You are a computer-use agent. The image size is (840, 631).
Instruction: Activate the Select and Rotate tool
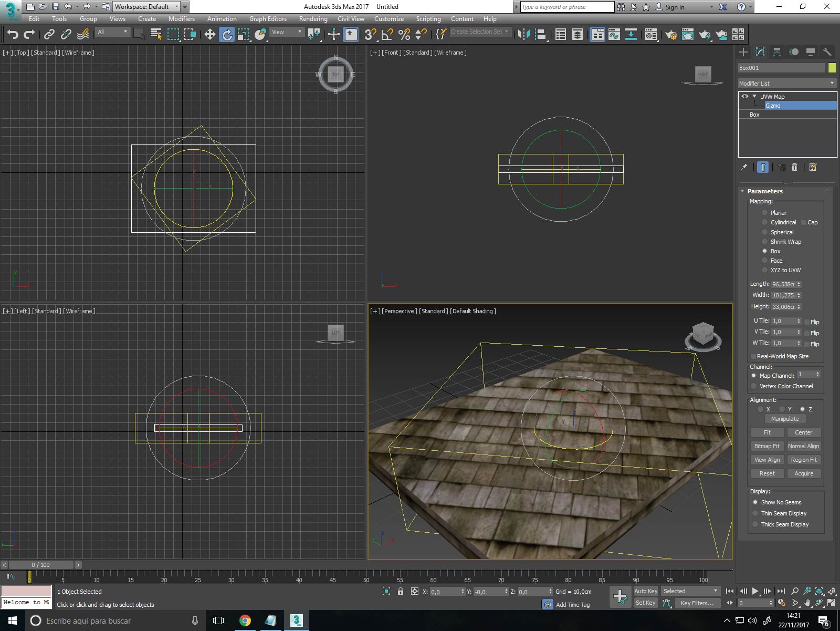click(227, 35)
